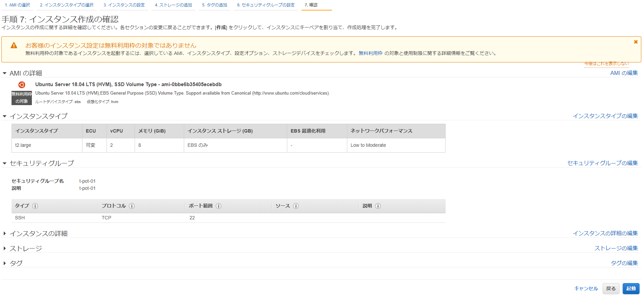Click the 戻る back button
644x297 pixels.
pos(611,289)
